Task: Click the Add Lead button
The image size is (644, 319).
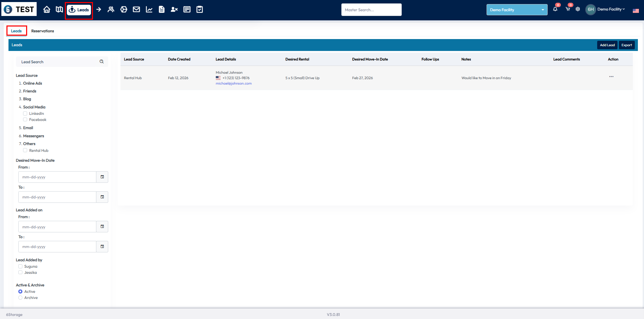Action: point(607,45)
